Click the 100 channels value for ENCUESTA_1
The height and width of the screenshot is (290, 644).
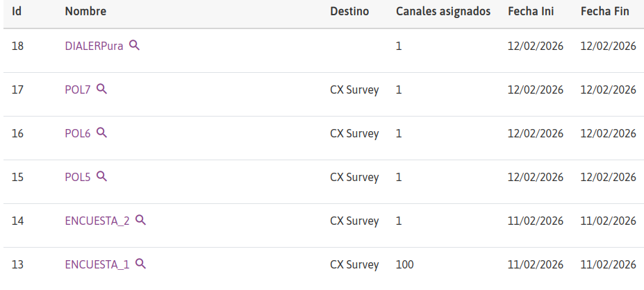404,265
